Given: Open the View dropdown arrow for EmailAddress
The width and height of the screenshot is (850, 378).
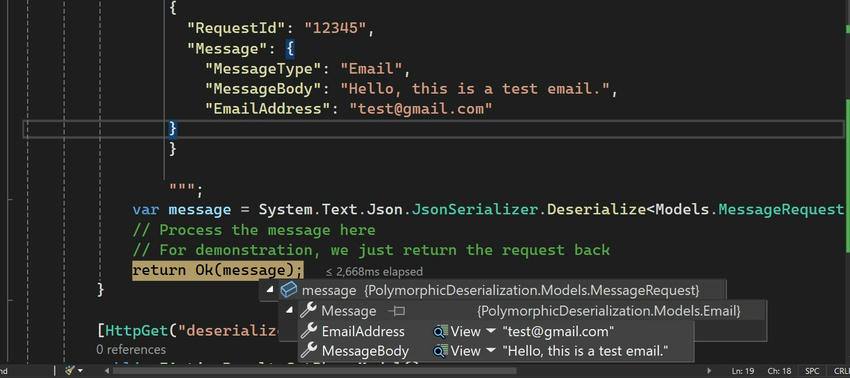Looking at the screenshot, I should (491, 331).
